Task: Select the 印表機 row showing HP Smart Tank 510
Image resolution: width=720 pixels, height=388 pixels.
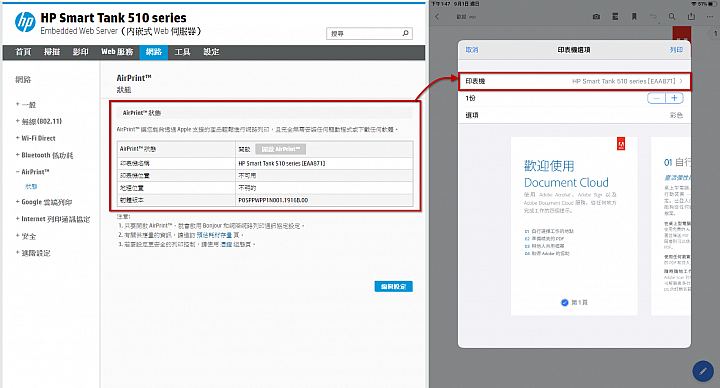Action: (574, 81)
